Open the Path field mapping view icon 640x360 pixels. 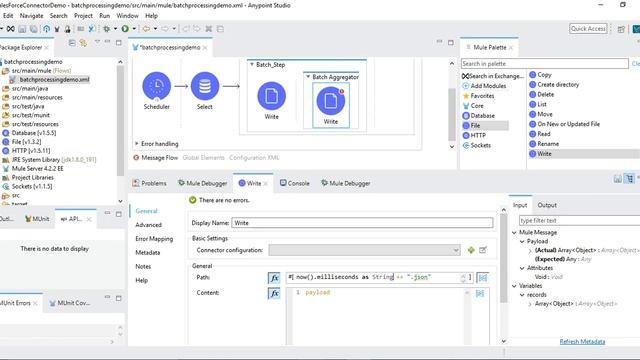coord(482,278)
